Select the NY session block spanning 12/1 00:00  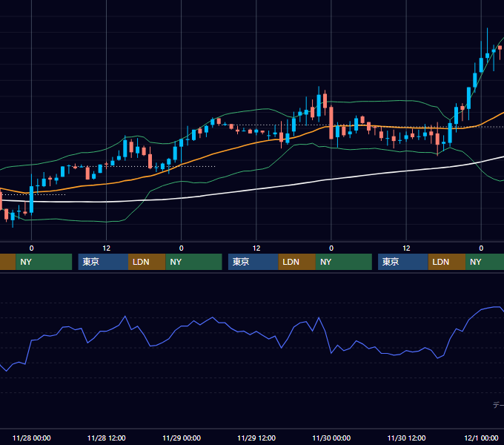485,262
